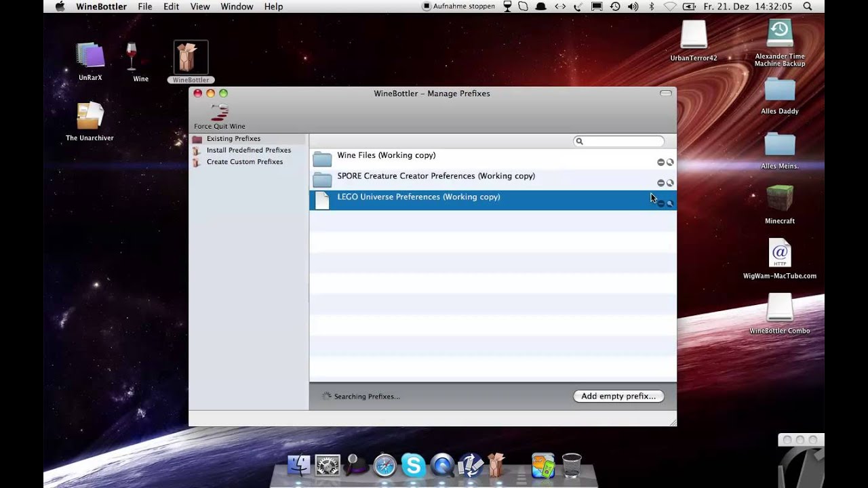The width and height of the screenshot is (868, 488).
Task: Click WineBottler box icon in the Dock
Action: pyautogui.click(x=497, y=465)
